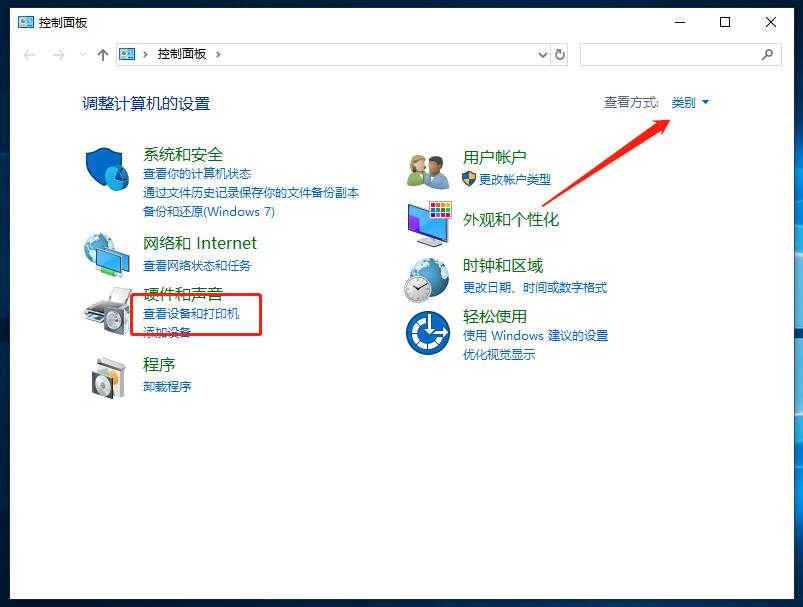Open 外观和个性化 category

511,220
